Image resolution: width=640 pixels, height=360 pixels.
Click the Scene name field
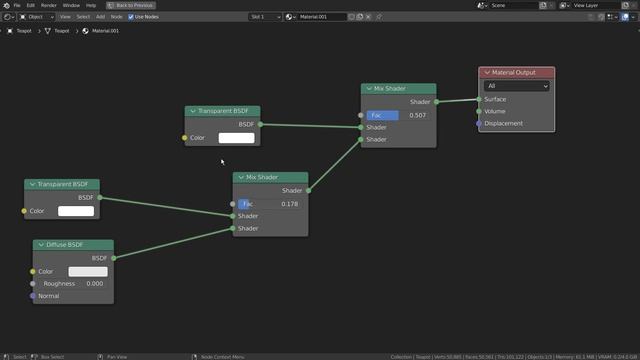(514, 5)
